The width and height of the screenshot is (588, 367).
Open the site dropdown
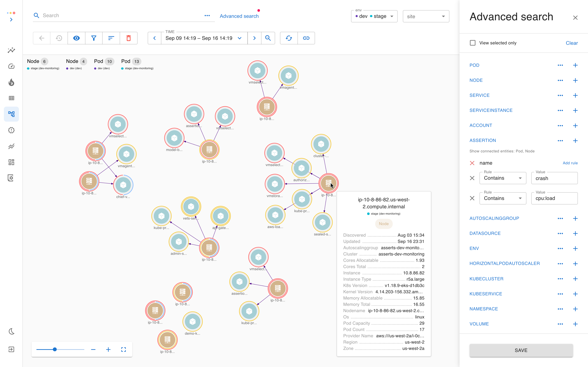[426, 16]
